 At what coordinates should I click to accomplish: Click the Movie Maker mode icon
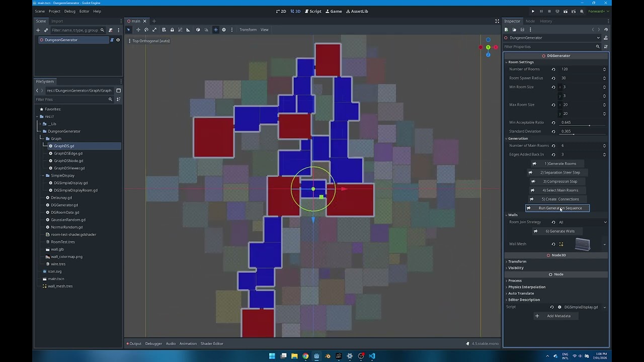(582, 11)
